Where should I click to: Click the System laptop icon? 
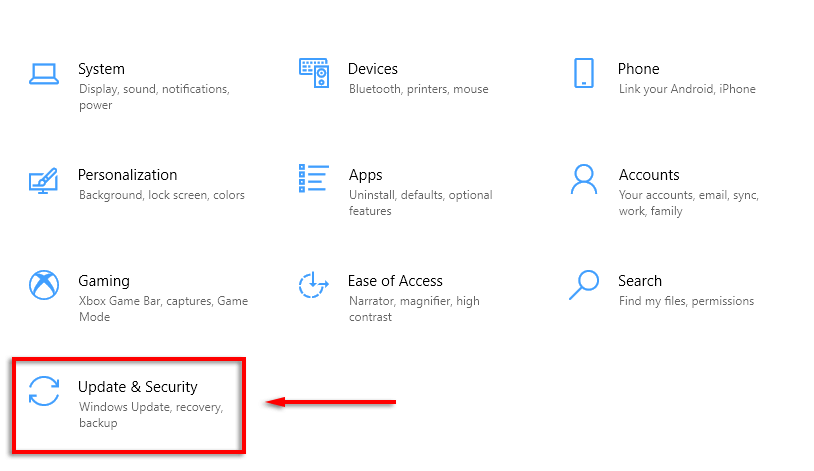point(44,73)
